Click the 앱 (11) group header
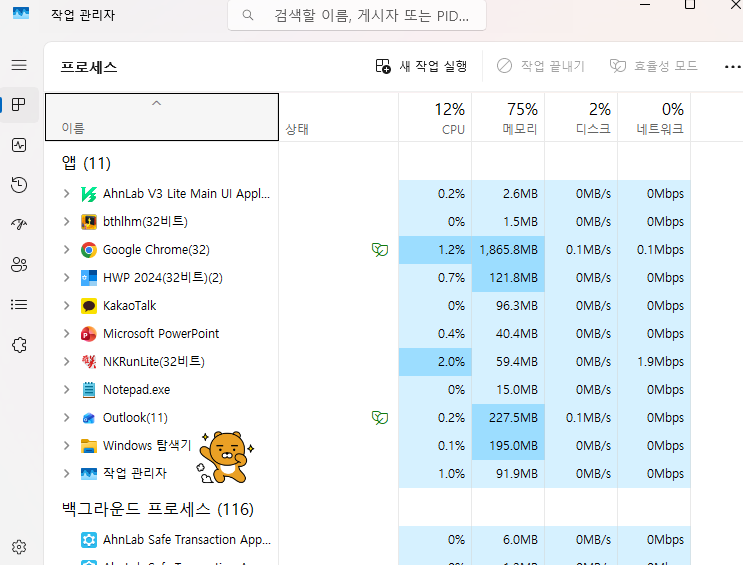Screen dimensions: 743x565 click(x=86, y=164)
